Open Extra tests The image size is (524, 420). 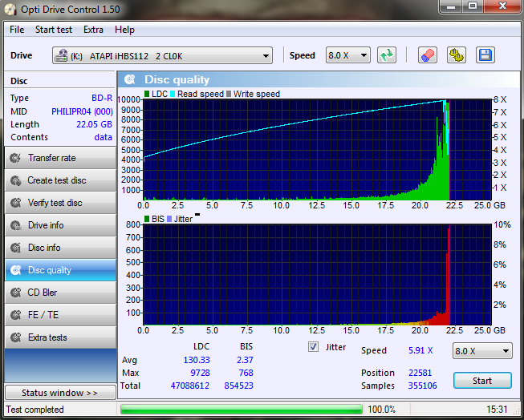click(60, 337)
